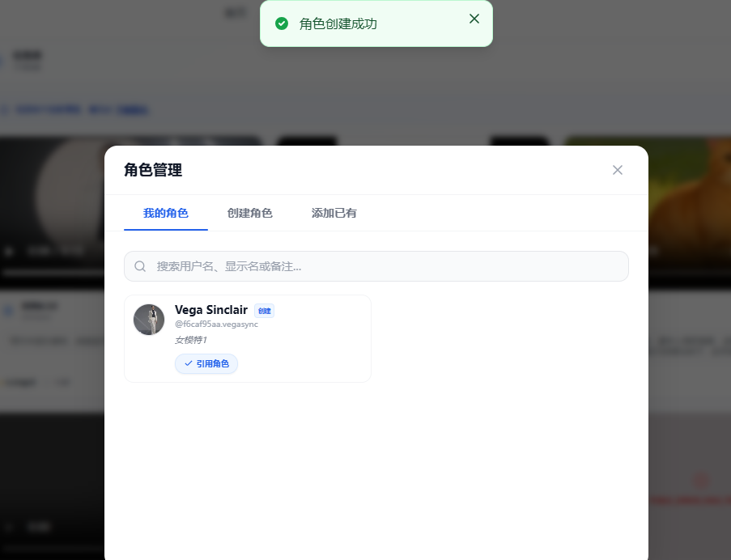
Task: Click the search magnifier icon
Action: [140, 266]
